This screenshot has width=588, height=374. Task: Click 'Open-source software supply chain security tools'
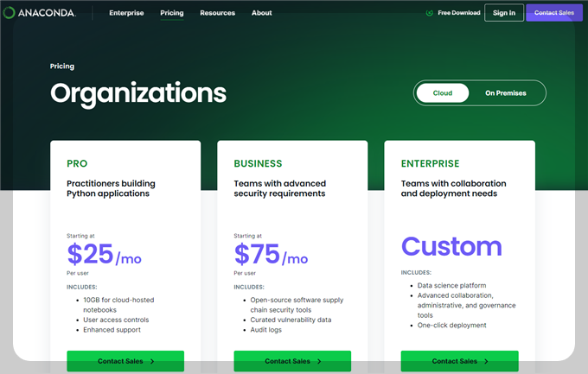pos(297,305)
